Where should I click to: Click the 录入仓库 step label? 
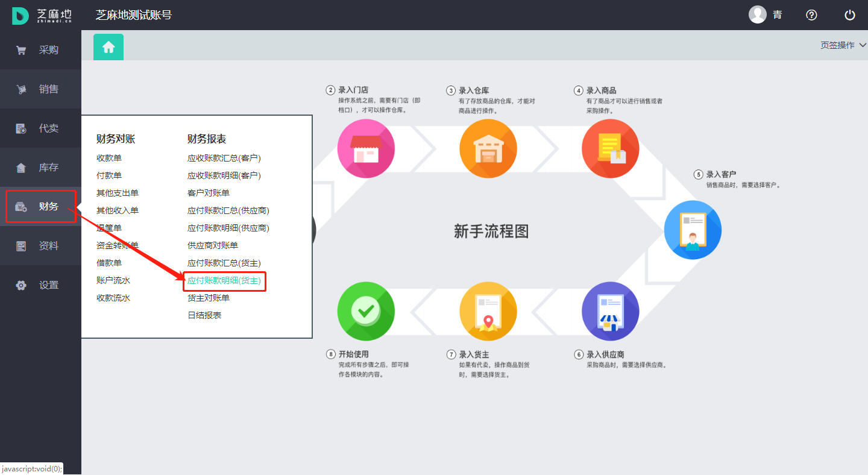coord(474,90)
